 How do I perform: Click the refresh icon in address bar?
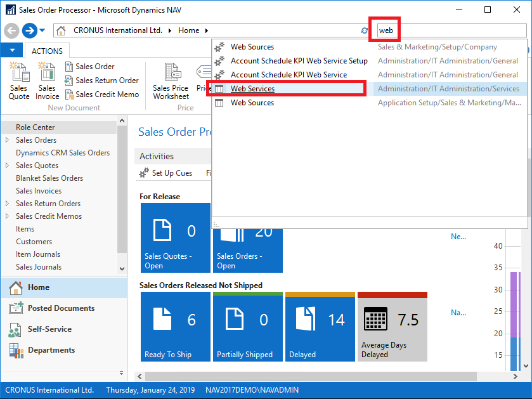365,30
